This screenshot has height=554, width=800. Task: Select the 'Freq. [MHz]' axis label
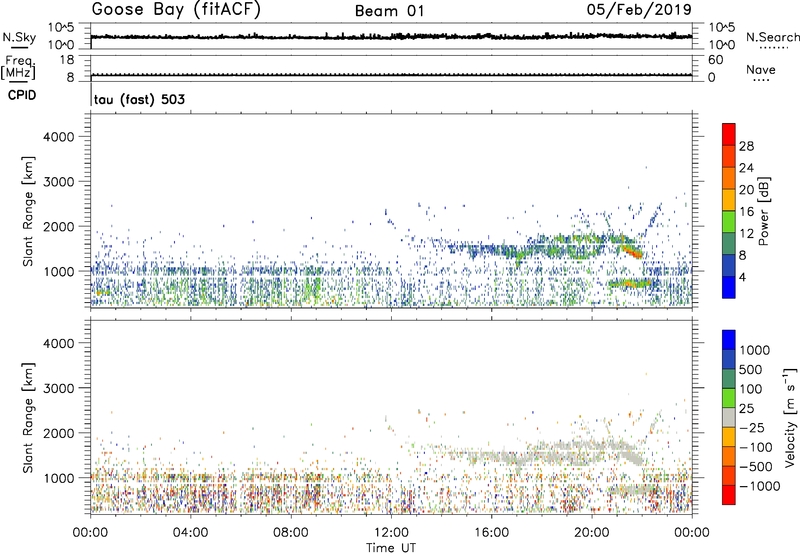[x=18, y=67]
